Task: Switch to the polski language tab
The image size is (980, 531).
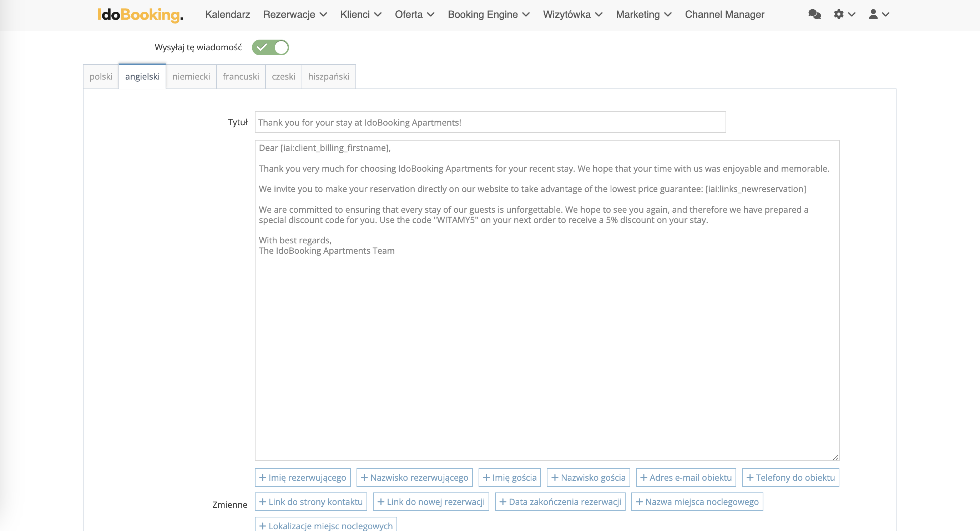Action: (x=101, y=76)
